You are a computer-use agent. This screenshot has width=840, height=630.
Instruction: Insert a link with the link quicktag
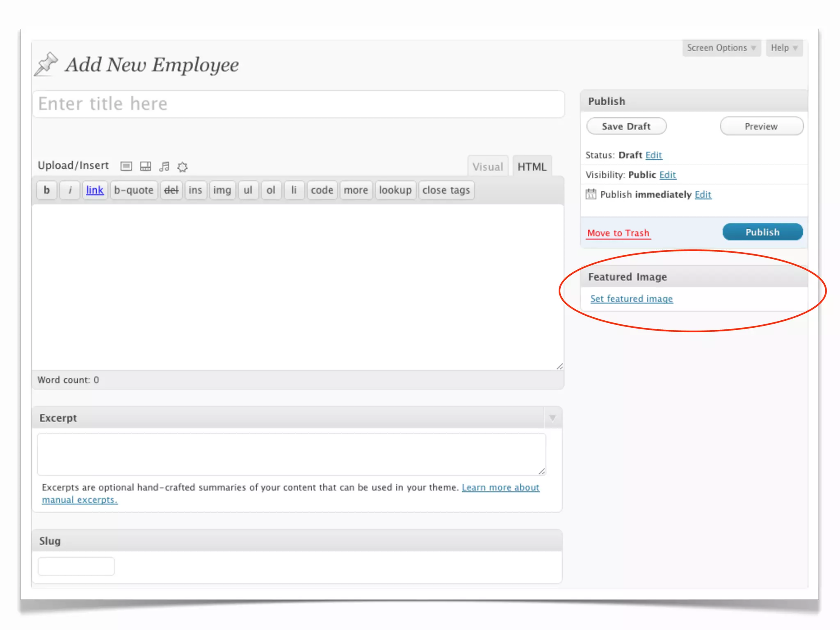click(x=95, y=190)
